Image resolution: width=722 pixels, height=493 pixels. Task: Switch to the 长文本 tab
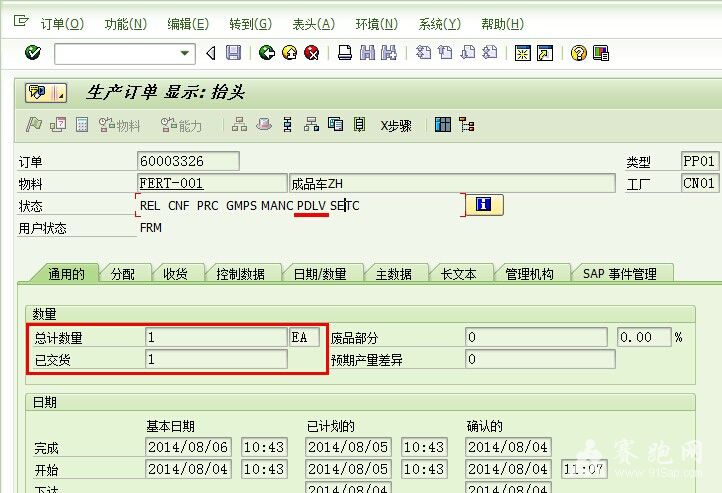coord(459,274)
